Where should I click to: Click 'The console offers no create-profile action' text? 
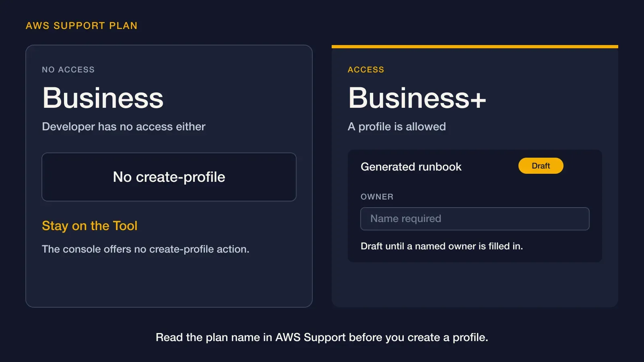tap(146, 249)
